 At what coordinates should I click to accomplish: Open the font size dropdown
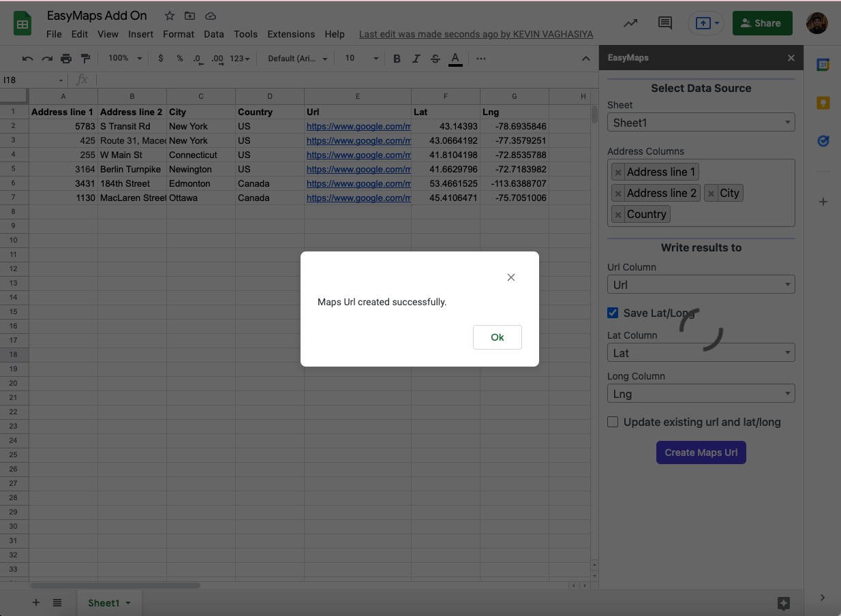click(361, 59)
